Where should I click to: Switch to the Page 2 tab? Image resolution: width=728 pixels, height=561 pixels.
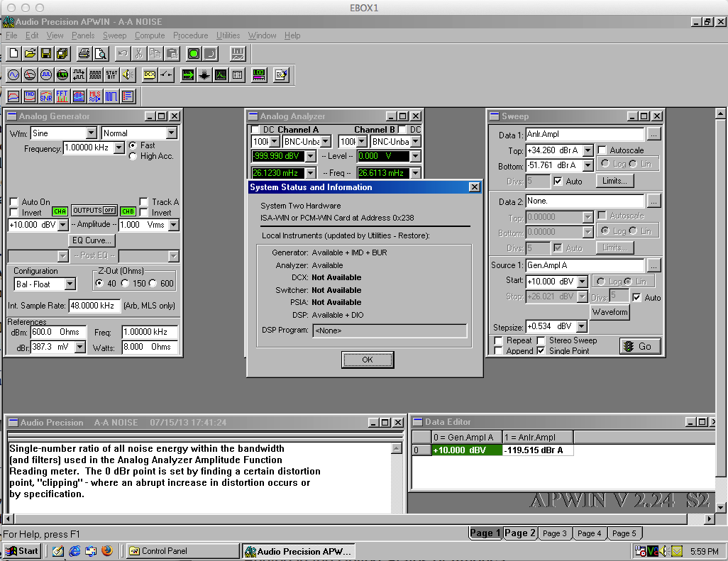coord(520,533)
